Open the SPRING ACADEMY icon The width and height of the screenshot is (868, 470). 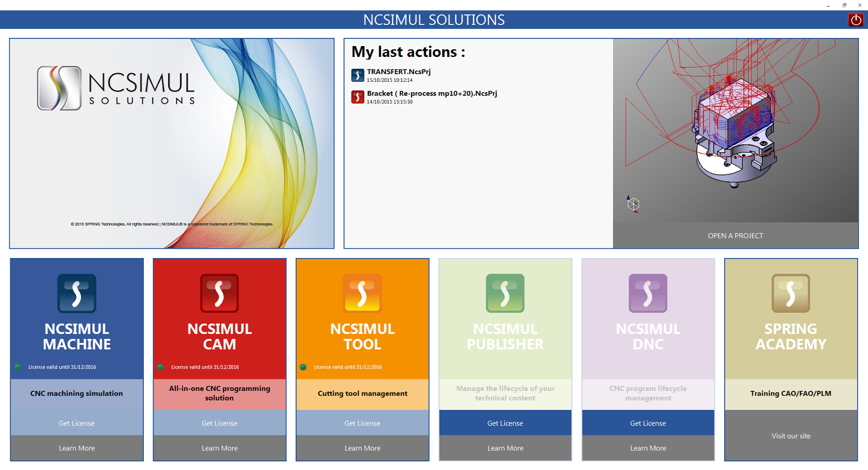pos(791,293)
